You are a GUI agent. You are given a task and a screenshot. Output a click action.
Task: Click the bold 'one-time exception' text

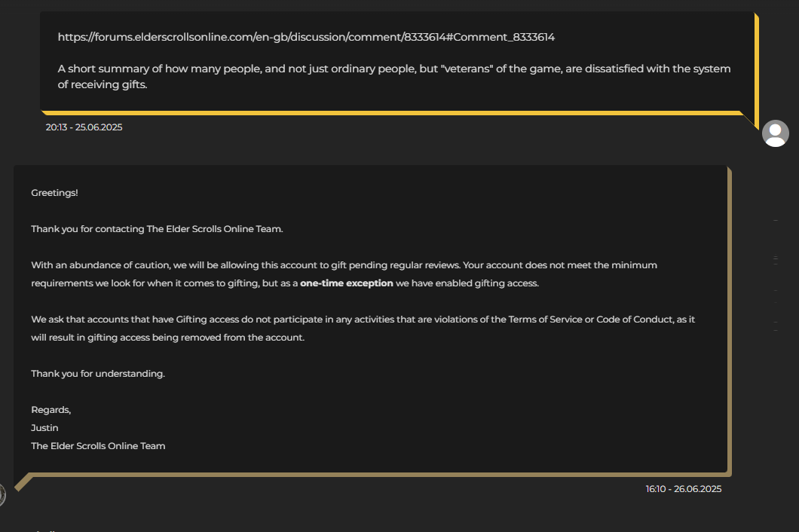pos(347,283)
